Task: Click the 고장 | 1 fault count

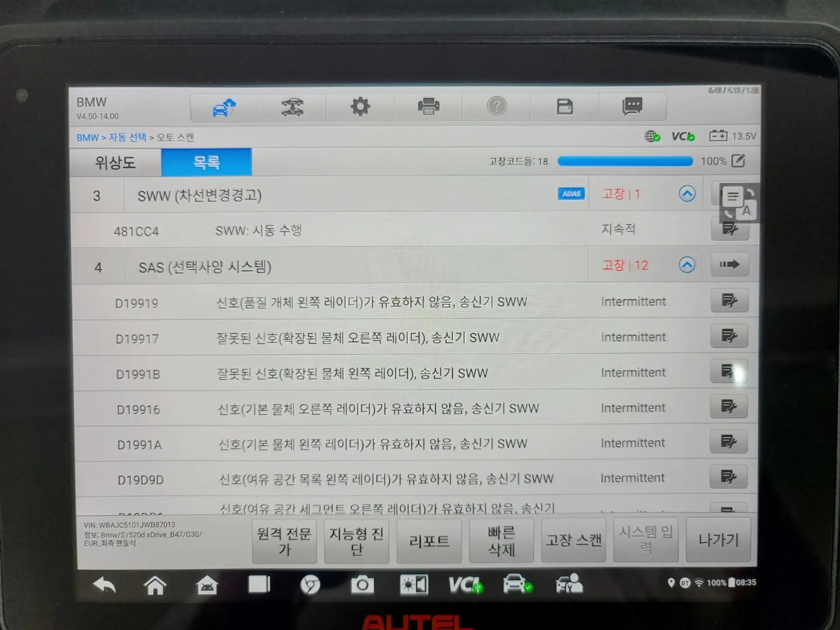Action: pos(621,194)
